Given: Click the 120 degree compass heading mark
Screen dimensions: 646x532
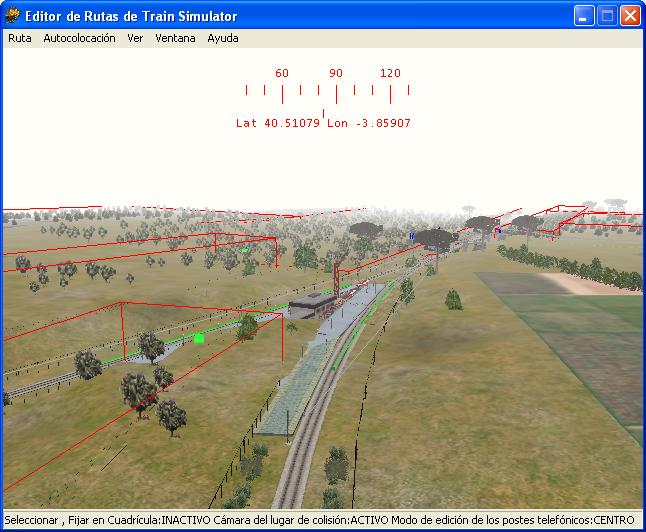Looking at the screenshot, I should [x=390, y=74].
